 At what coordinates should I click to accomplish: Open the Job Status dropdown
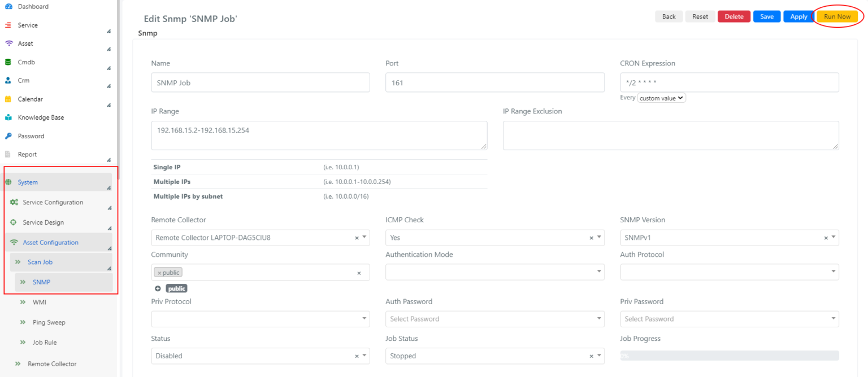coord(495,356)
